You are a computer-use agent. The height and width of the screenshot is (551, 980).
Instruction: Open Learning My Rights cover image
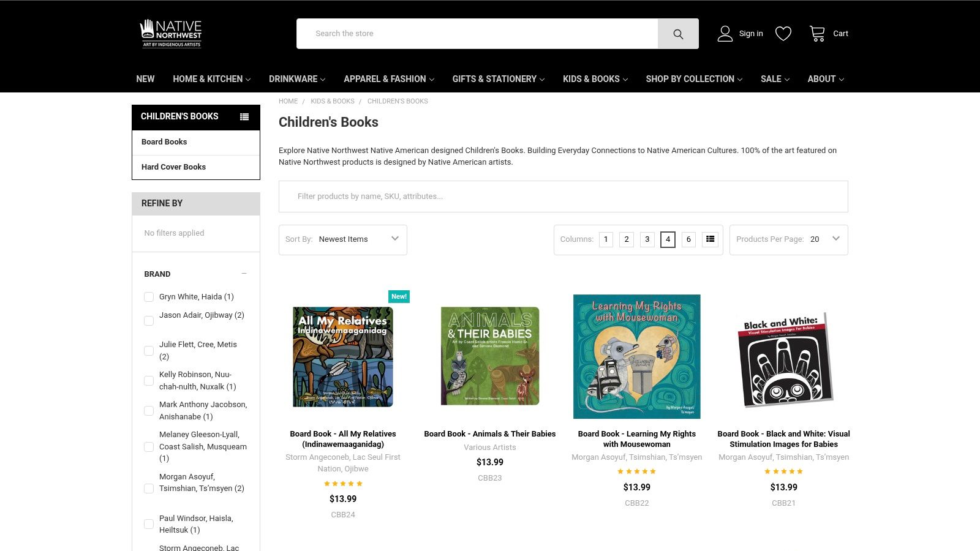click(x=637, y=356)
